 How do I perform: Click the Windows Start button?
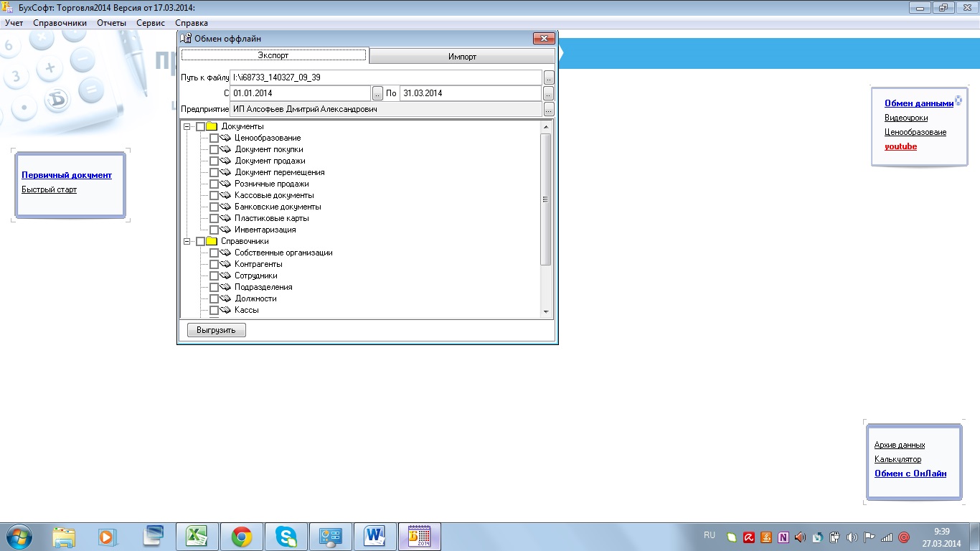tap(19, 537)
